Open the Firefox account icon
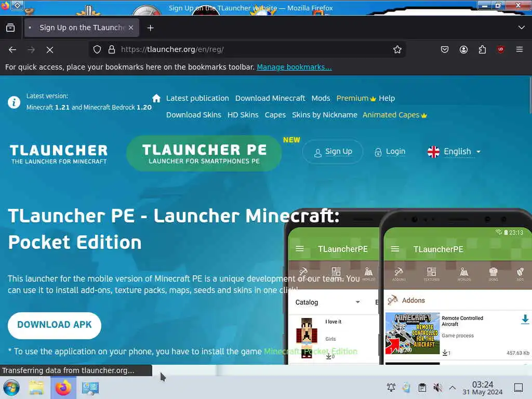Image resolution: width=532 pixels, height=399 pixels. point(463,49)
